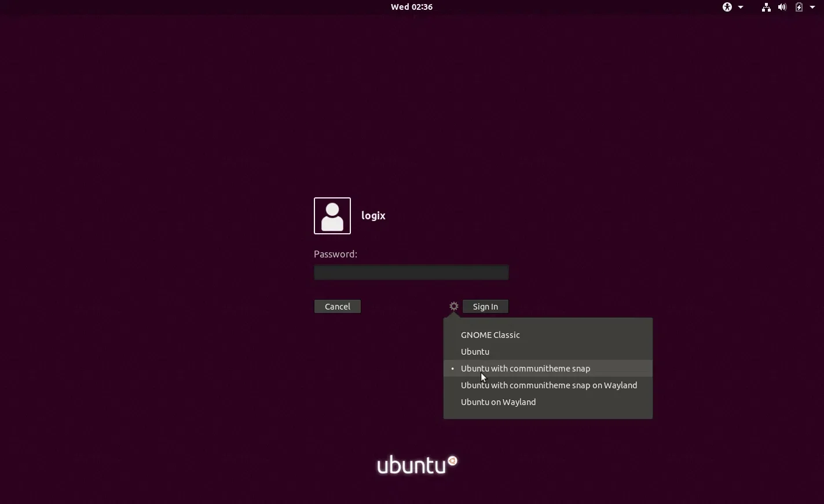Click the volume speaker icon
The height and width of the screenshot is (504, 824).
(x=782, y=7)
